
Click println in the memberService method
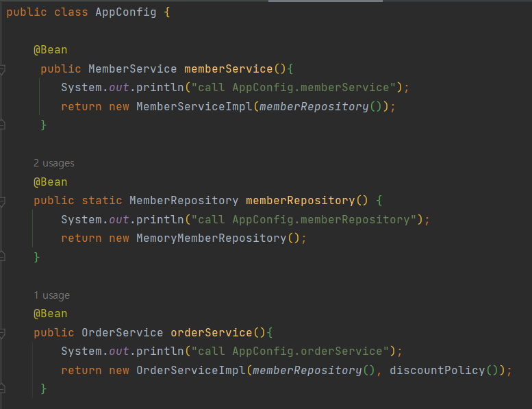[160, 88]
